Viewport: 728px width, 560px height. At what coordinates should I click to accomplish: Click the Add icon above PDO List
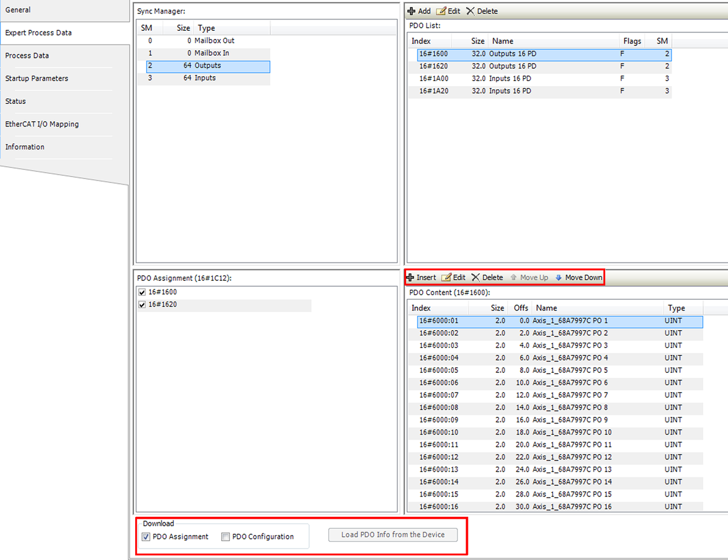pyautogui.click(x=412, y=11)
